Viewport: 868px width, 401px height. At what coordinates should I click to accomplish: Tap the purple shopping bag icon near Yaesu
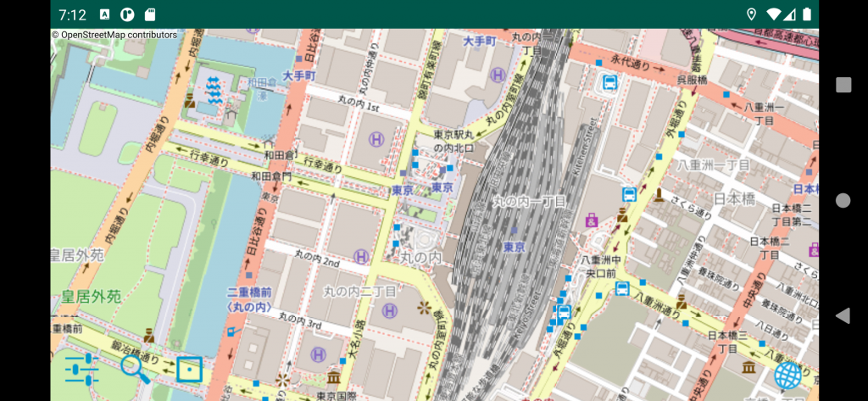[x=592, y=221]
